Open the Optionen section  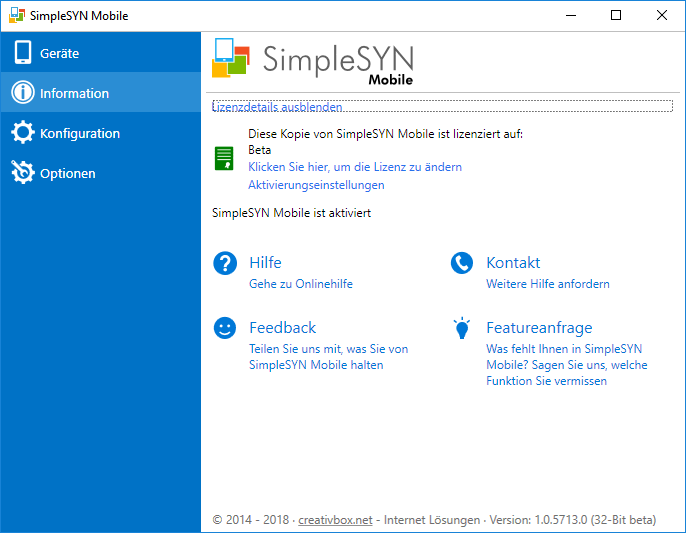point(67,173)
